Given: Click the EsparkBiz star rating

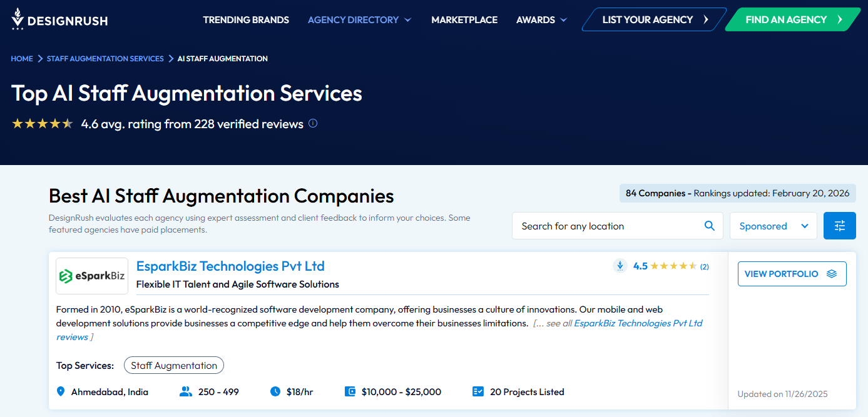Looking at the screenshot, I should click(x=673, y=266).
